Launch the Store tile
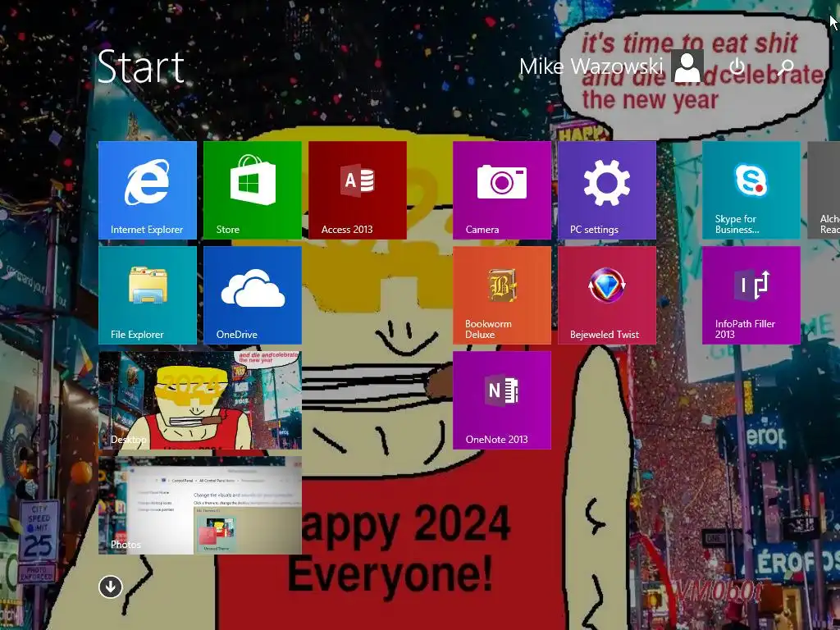 click(253, 190)
